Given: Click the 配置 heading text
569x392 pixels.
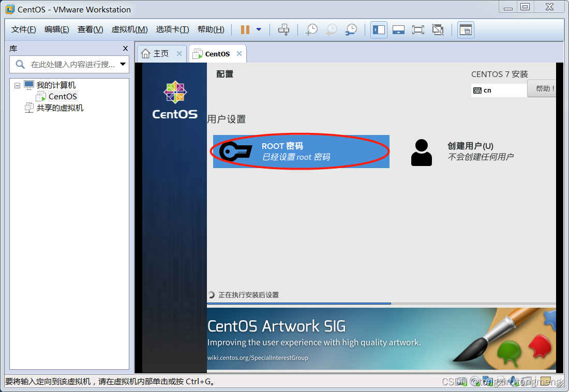Looking at the screenshot, I should (x=224, y=74).
